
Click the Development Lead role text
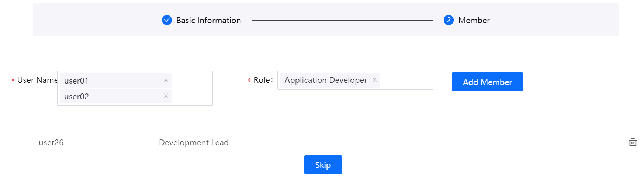pyautogui.click(x=194, y=142)
